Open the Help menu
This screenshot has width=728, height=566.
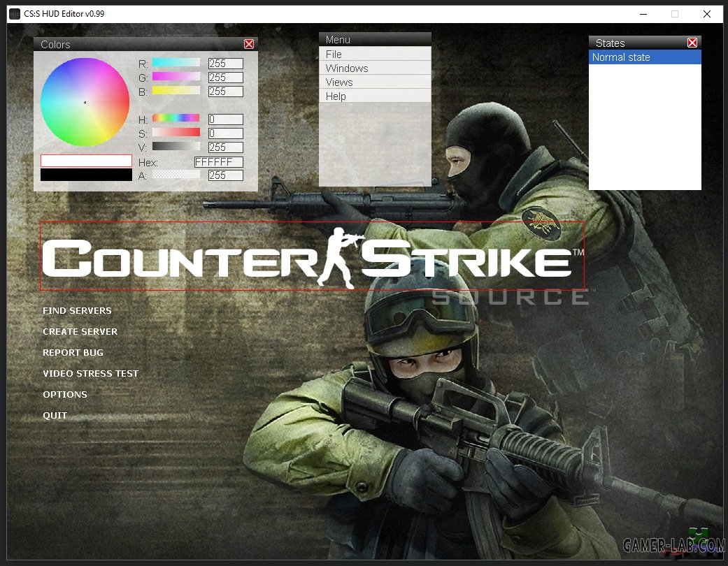[375, 96]
